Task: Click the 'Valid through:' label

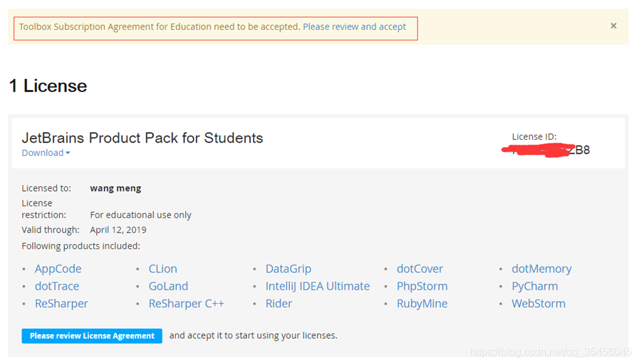Action: coord(50,230)
